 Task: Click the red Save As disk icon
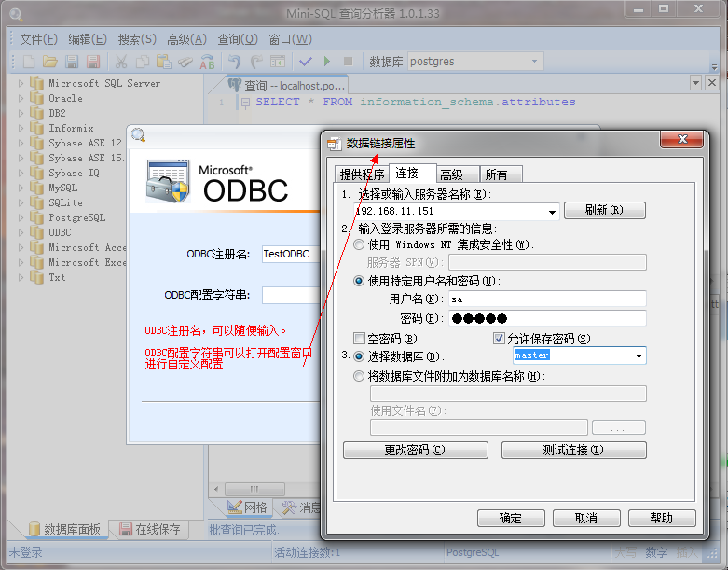point(93,62)
